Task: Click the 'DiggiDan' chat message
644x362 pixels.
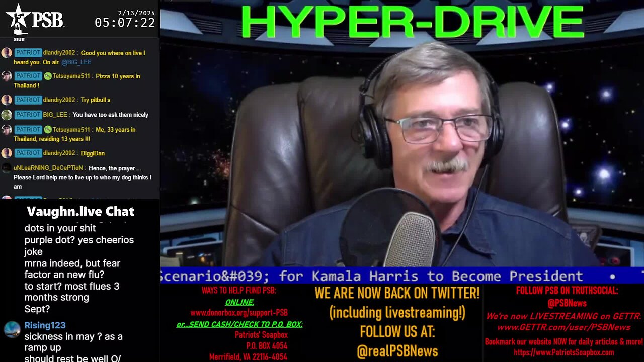Action: (93, 153)
